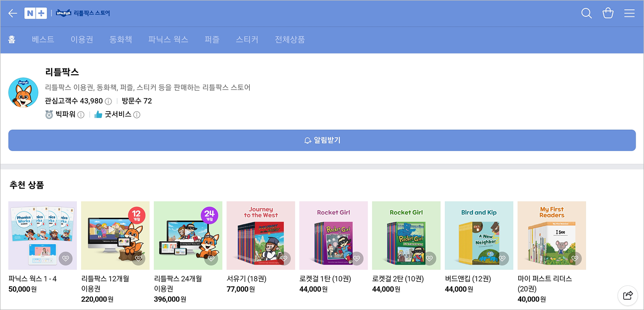Click the Little Fox profile avatar

pos(23,93)
